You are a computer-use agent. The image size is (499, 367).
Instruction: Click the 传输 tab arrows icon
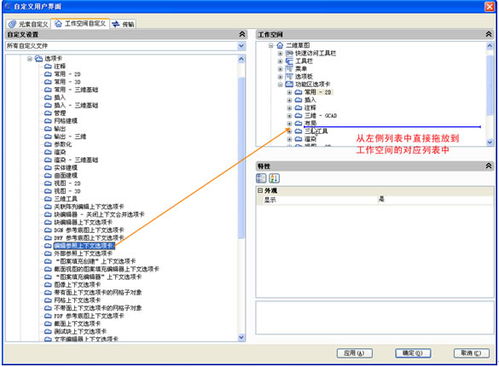pyautogui.click(x=116, y=24)
